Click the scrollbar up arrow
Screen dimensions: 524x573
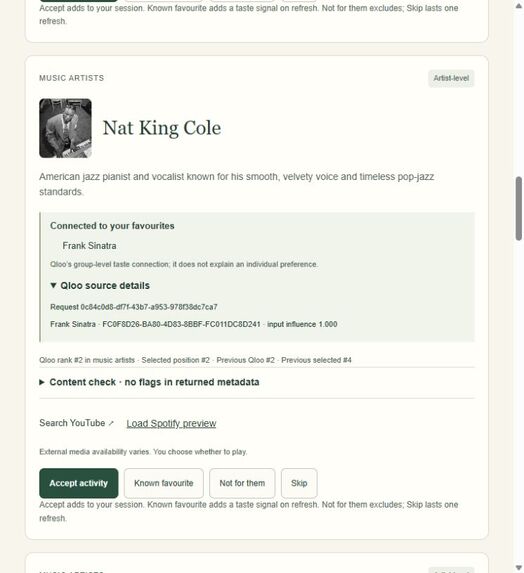click(x=519, y=5)
